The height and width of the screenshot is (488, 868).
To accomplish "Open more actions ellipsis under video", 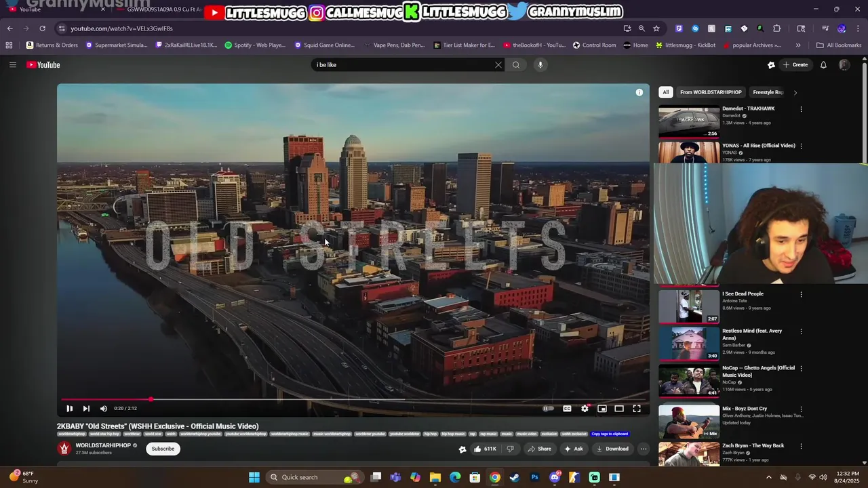I will click(644, 449).
